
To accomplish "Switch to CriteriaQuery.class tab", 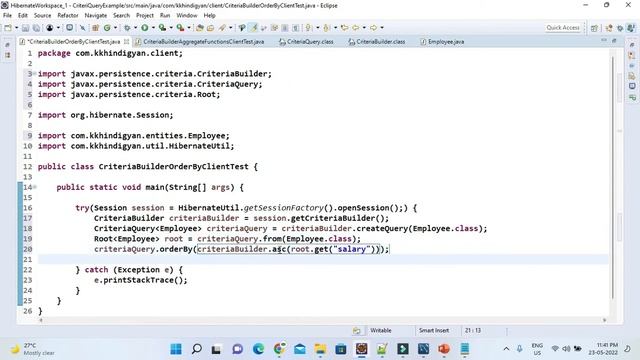I will [306, 42].
